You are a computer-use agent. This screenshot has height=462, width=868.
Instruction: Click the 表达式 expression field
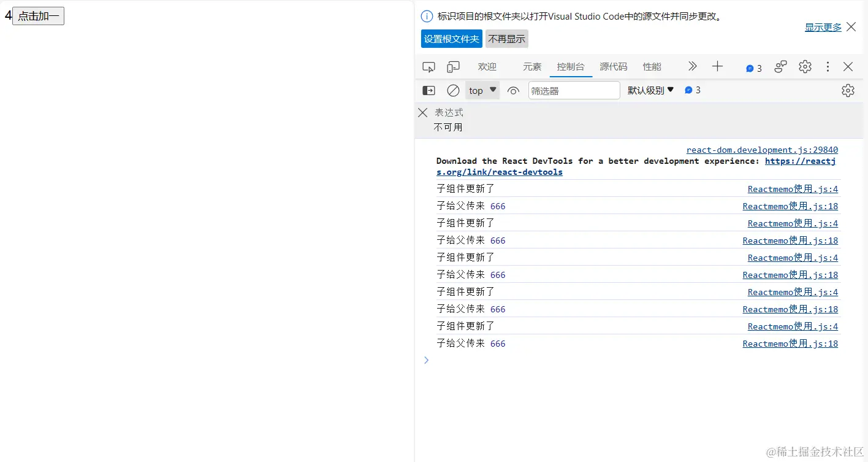449,112
